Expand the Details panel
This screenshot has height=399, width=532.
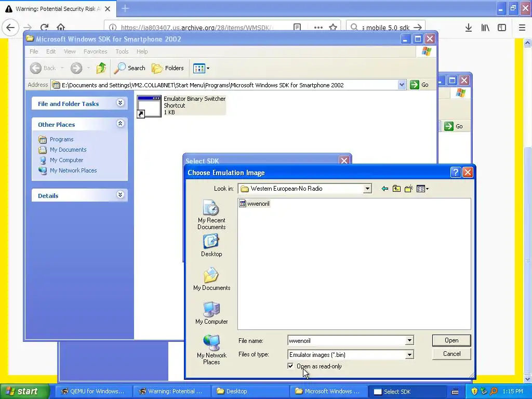[x=120, y=195]
